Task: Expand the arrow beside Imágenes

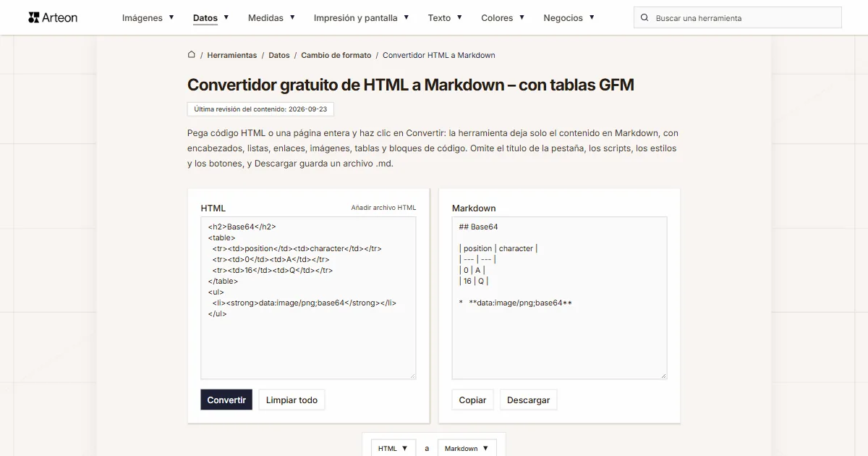Action: 171,17
